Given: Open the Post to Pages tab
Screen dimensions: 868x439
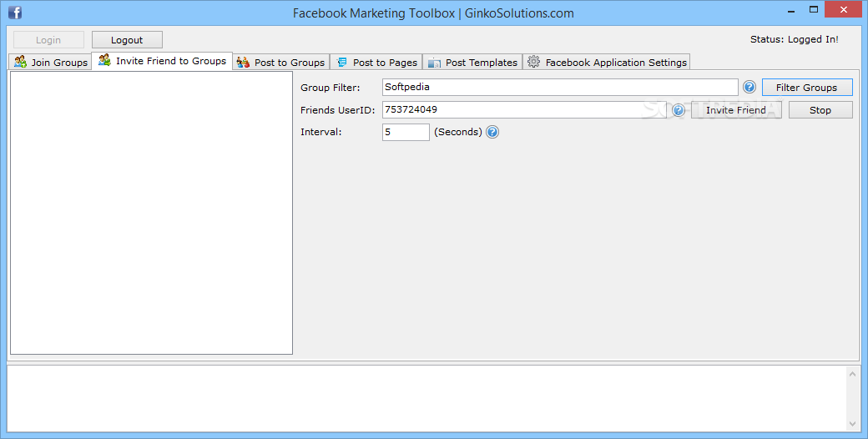Looking at the screenshot, I should coord(376,62).
